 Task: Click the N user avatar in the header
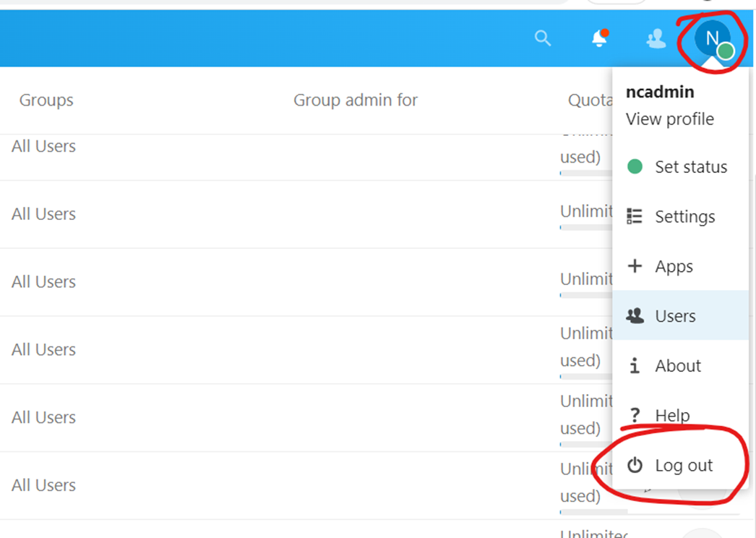713,39
